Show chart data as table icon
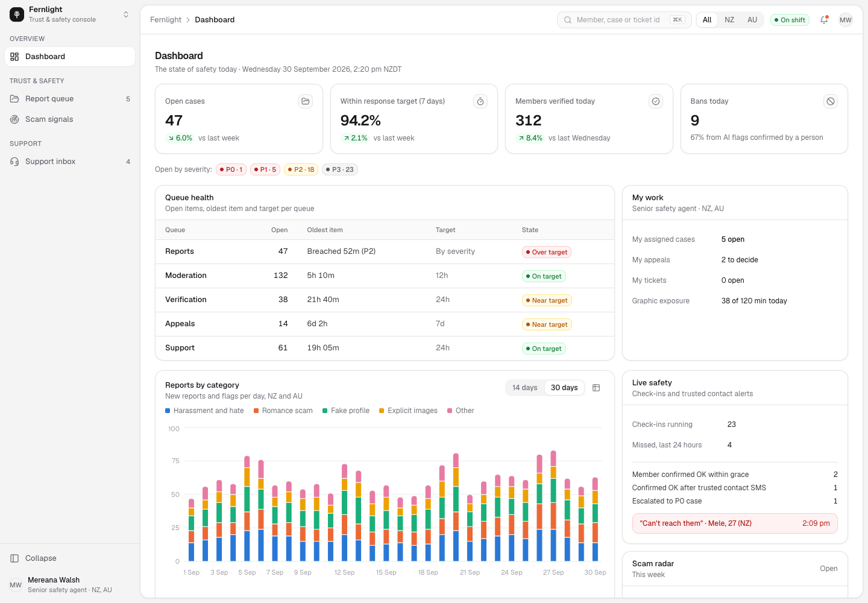Viewport: 868px width, 603px height. 596,388
